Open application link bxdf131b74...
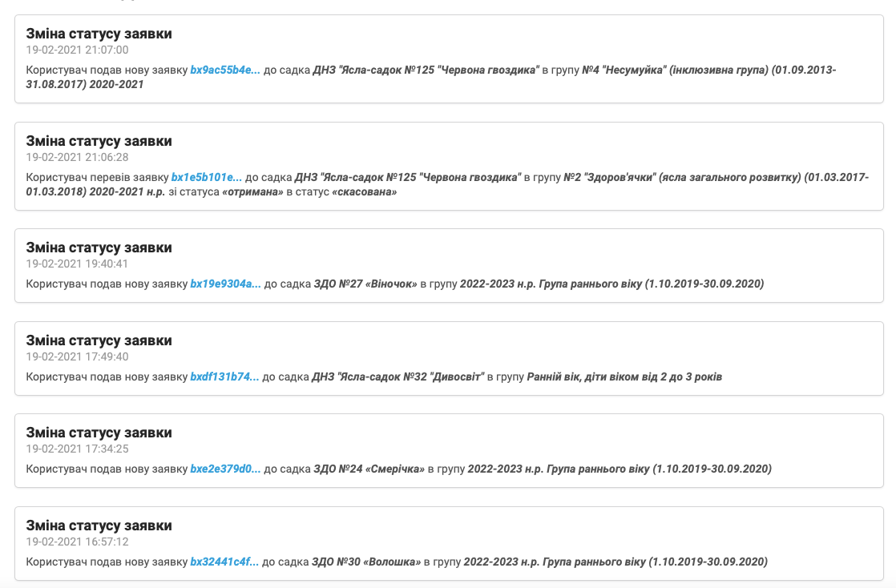 (224, 377)
